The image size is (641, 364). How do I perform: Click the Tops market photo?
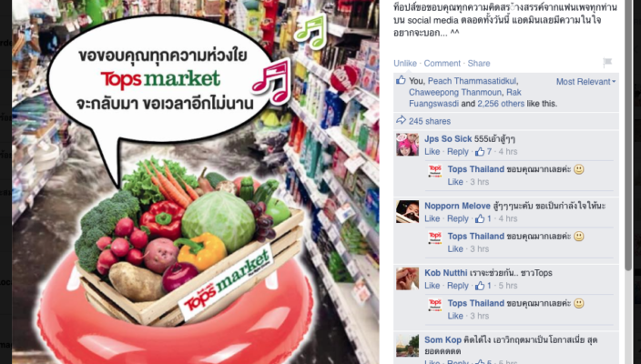point(196,182)
